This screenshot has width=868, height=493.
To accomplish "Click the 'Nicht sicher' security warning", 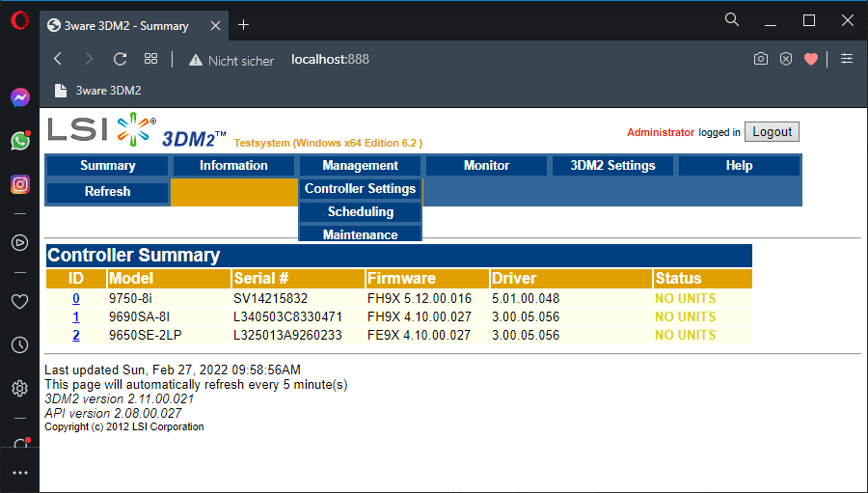I will [231, 61].
